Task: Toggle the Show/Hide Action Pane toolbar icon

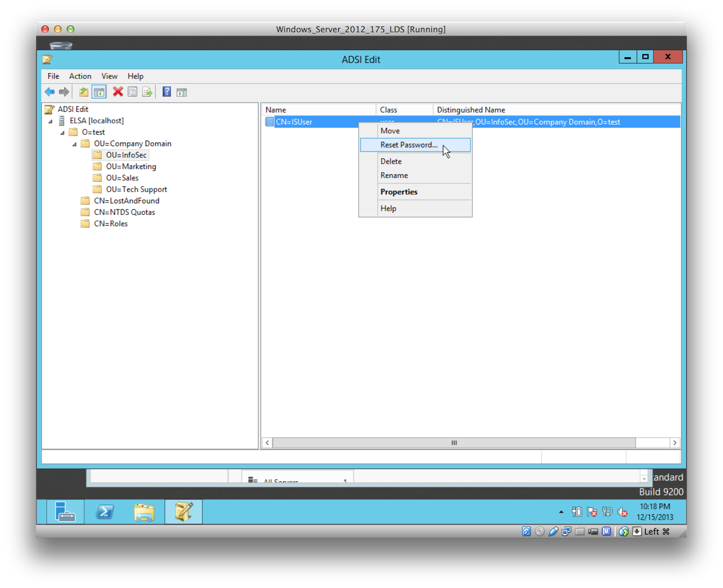Action: pos(182,92)
